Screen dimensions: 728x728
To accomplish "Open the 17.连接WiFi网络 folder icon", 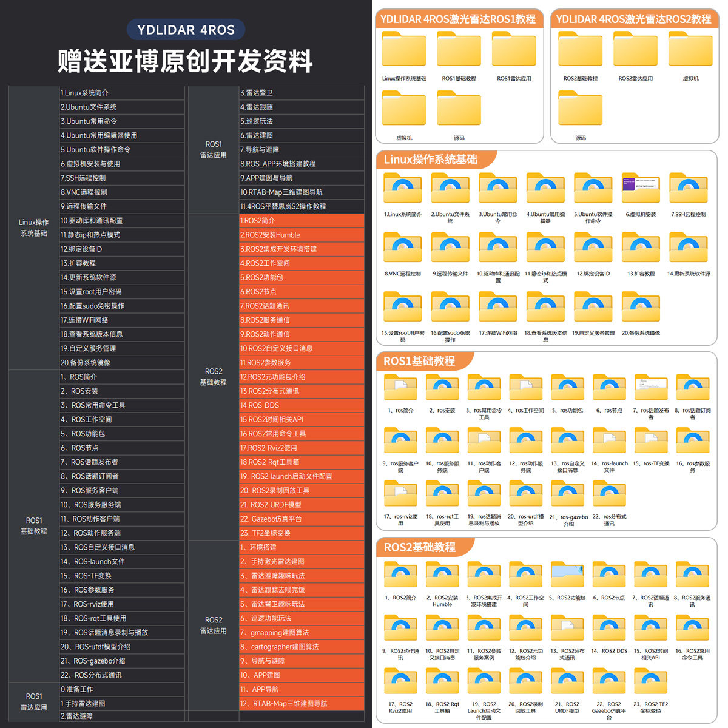I will [498, 307].
